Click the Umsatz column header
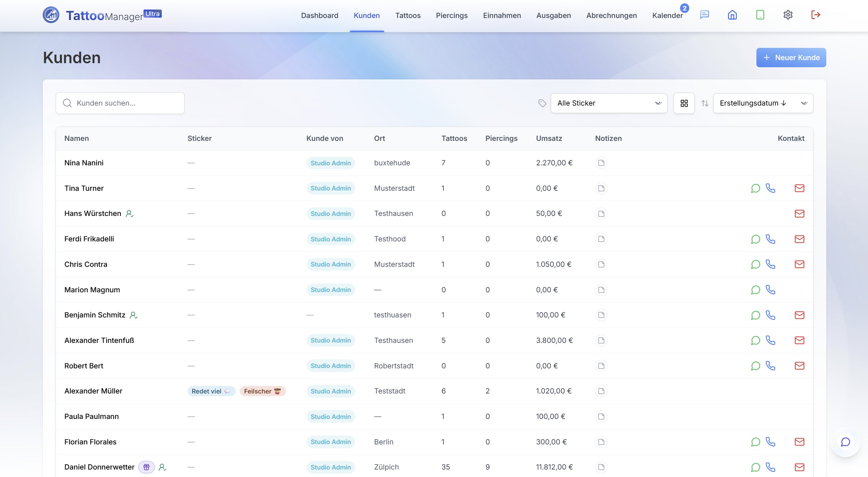This screenshot has height=477, width=868. (549, 139)
